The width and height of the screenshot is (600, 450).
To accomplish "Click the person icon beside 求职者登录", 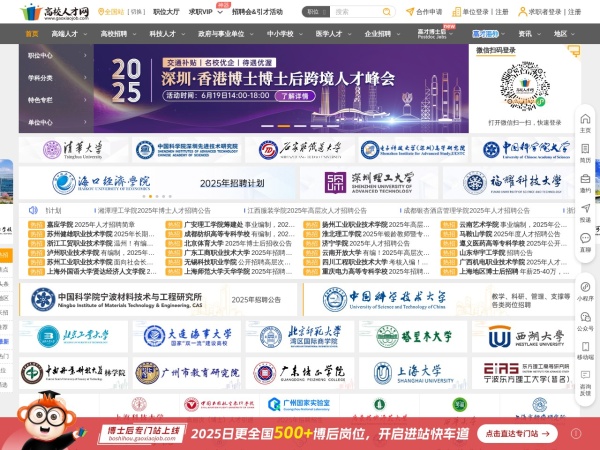I will (522, 12).
